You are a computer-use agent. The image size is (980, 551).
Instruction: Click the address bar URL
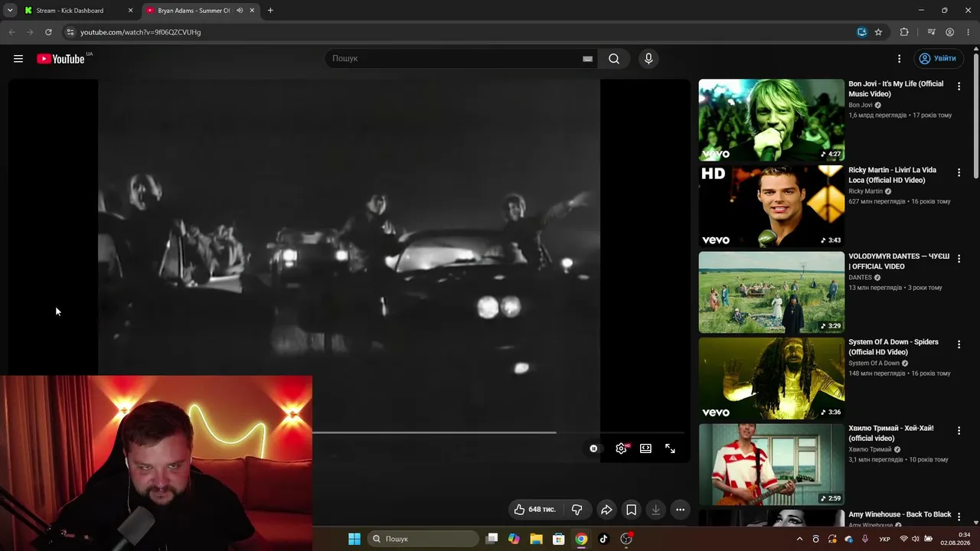tap(141, 32)
